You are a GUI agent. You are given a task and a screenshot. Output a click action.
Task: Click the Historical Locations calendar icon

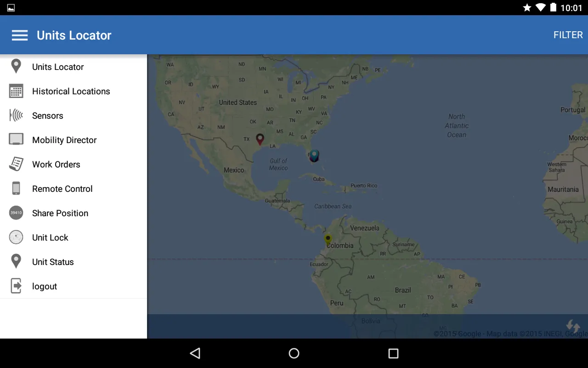click(x=16, y=91)
